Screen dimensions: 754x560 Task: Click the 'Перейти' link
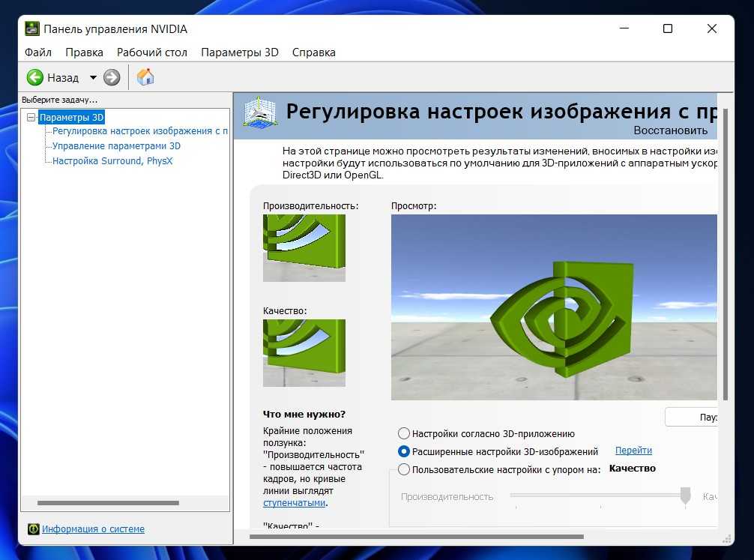click(633, 451)
